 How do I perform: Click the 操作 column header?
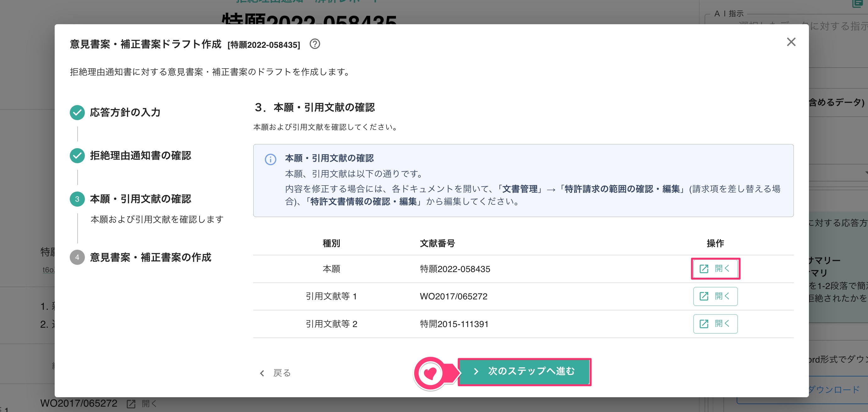715,243
